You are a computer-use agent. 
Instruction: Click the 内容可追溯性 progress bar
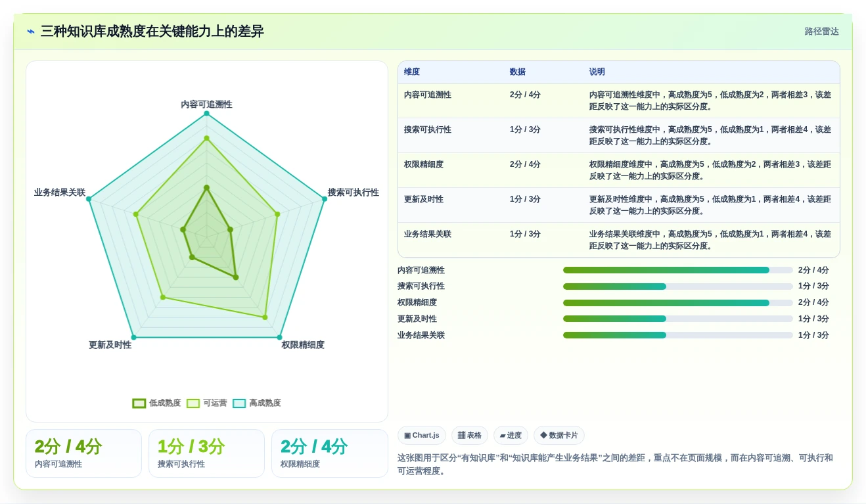(x=678, y=270)
